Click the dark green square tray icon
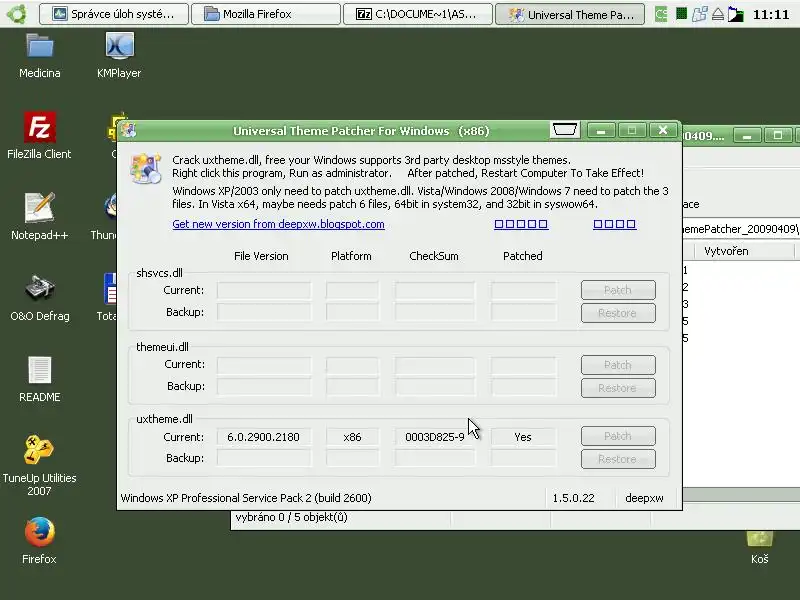800x600 pixels. tap(681, 14)
